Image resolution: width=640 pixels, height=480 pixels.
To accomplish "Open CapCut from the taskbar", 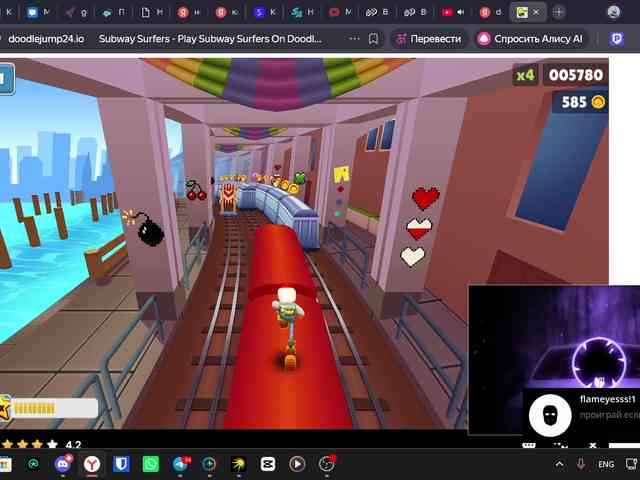I will (268, 464).
